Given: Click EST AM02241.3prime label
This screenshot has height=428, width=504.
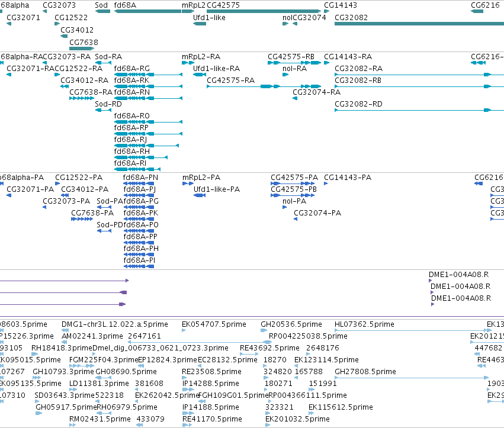Looking at the screenshot, I should pyautogui.click(x=92, y=336).
